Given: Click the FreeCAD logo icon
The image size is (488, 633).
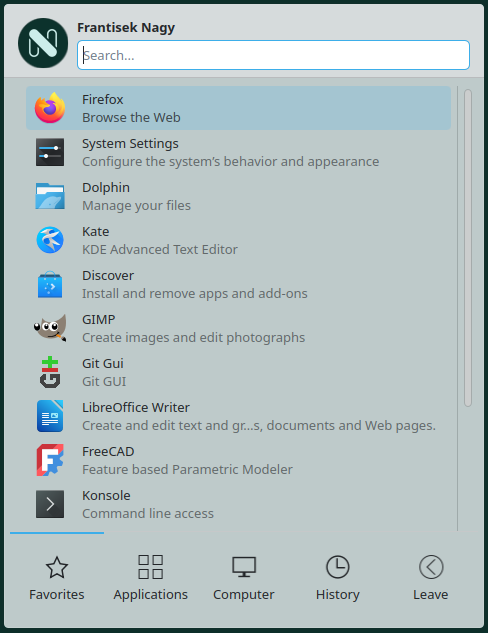Looking at the screenshot, I should coord(50,460).
